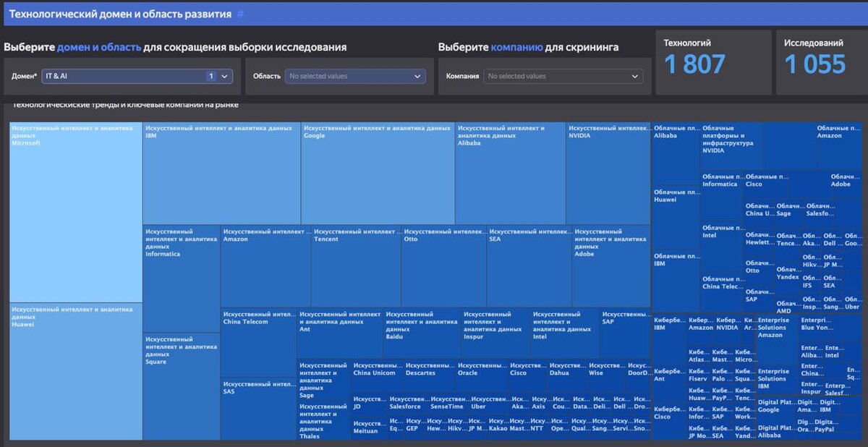Open the Домен dropdown showing IT & AI
Image resolution: width=868 pixels, height=447 pixels.
137,76
